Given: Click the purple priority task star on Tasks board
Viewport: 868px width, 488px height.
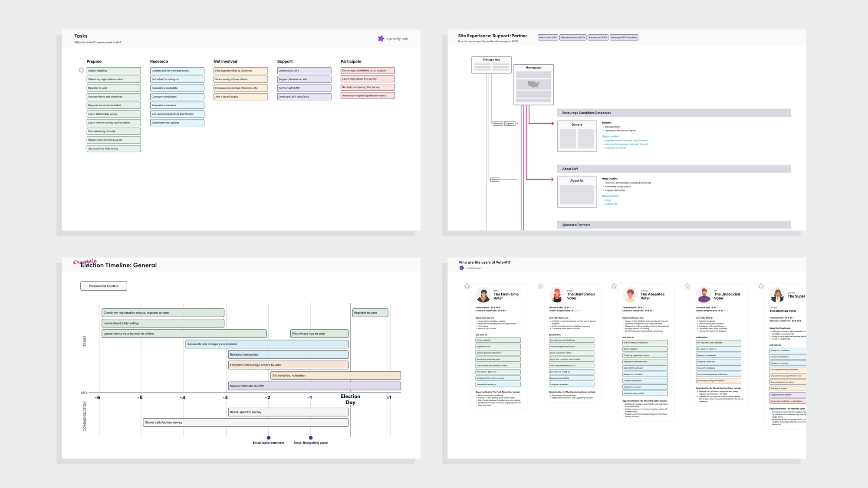Looking at the screenshot, I should tap(381, 39).
